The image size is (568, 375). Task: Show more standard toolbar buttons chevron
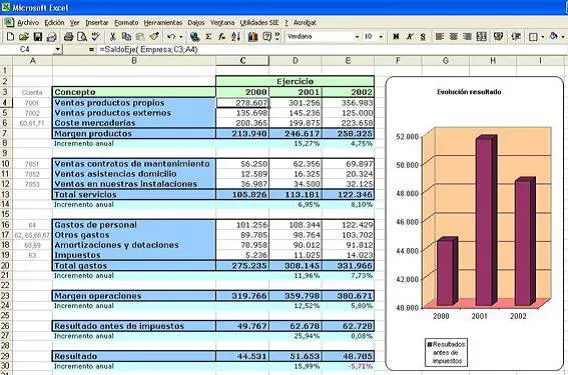(x=277, y=37)
